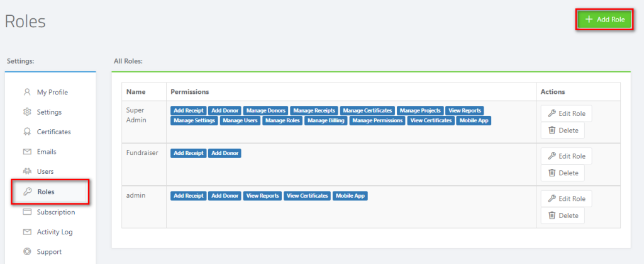644x264 pixels.
Task: Click the Manage Billing permission tag
Action: (x=326, y=120)
